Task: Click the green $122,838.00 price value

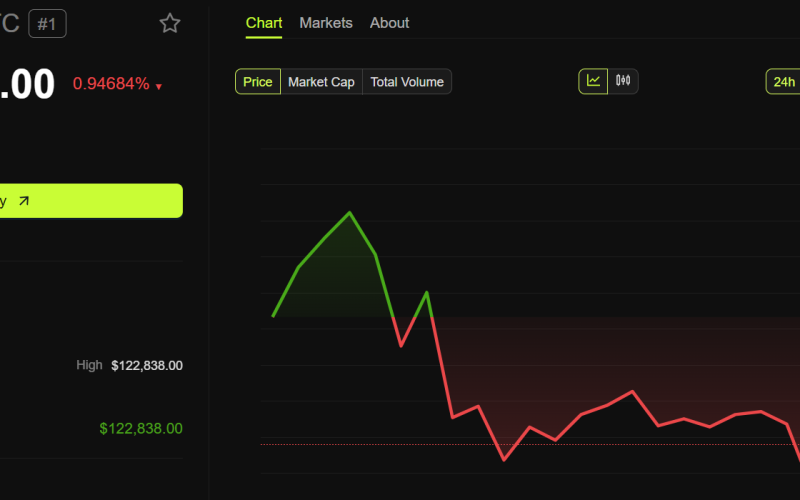Action: pyautogui.click(x=141, y=428)
